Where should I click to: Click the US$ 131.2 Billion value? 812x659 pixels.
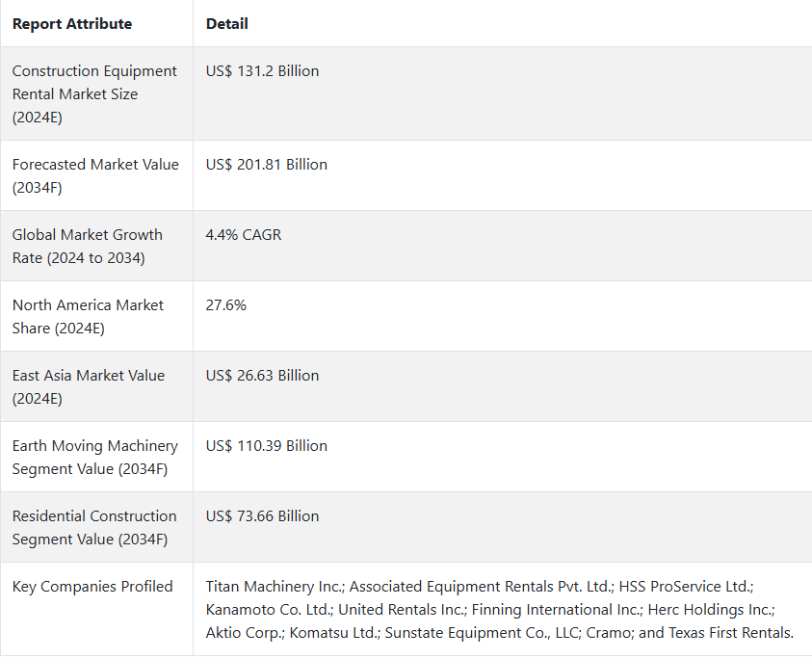coord(262,71)
